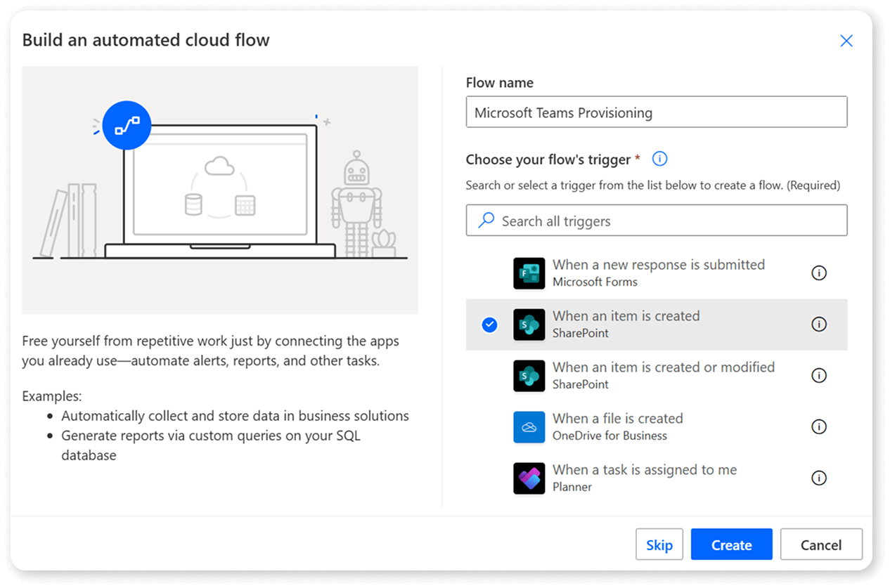
Task: Click the 'Planner' connector label
Action: (x=572, y=487)
